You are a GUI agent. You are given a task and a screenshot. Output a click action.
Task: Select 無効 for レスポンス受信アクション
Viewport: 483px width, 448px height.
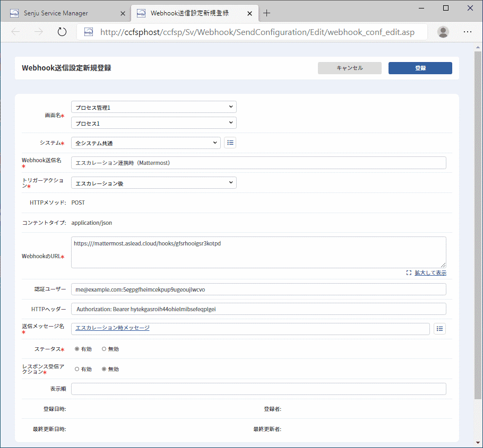click(104, 369)
